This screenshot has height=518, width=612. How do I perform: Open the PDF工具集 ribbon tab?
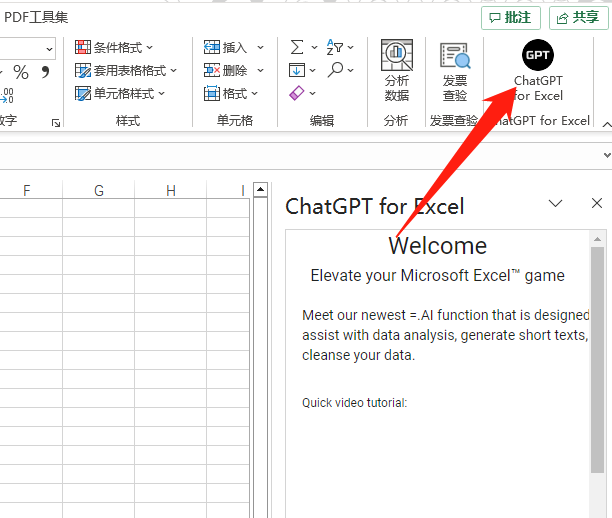pyautogui.click(x=36, y=18)
